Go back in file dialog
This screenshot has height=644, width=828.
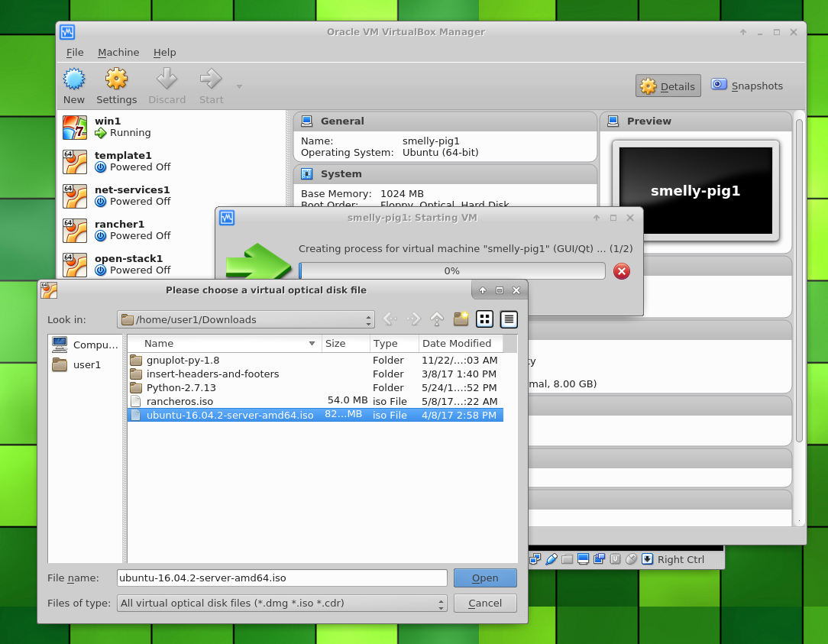pos(390,319)
